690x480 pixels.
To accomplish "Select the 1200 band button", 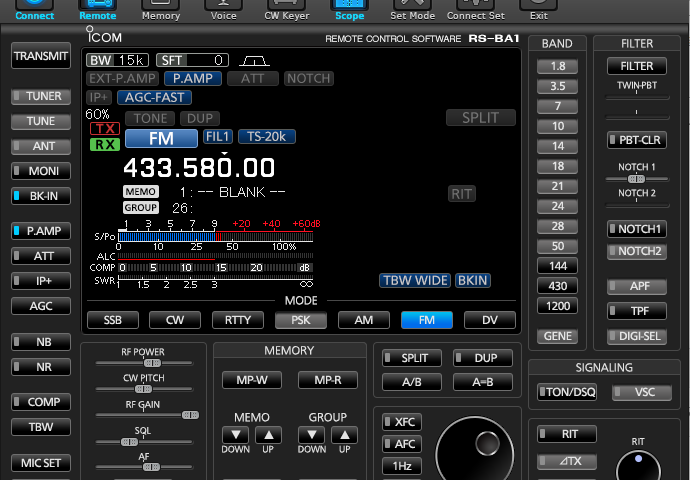I will tap(558, 306).
